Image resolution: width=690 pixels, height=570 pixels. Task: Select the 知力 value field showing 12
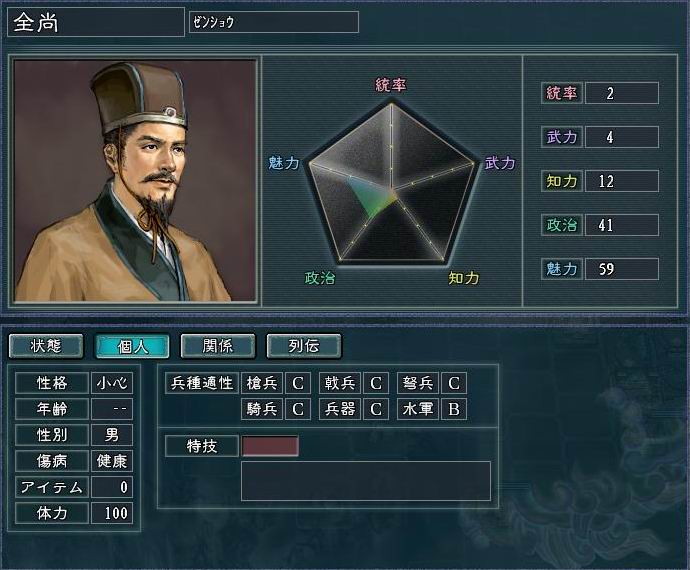pyautogui.click(x=622, y=181)
